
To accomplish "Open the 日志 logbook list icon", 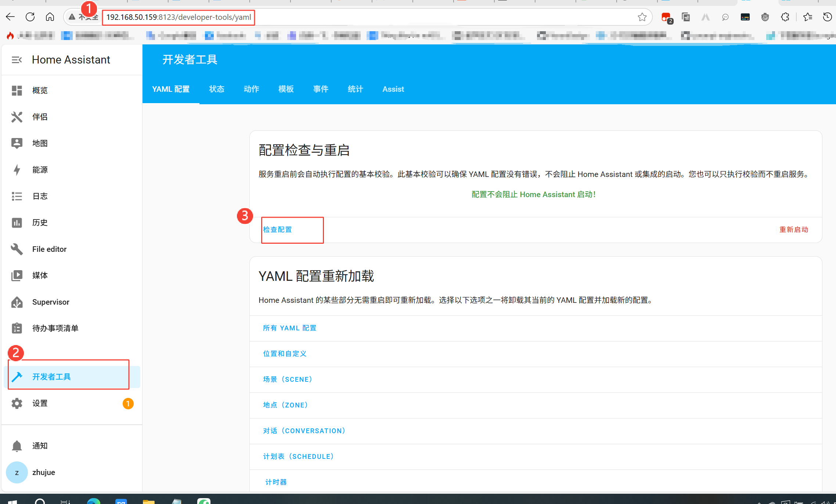I will (17, 196).
